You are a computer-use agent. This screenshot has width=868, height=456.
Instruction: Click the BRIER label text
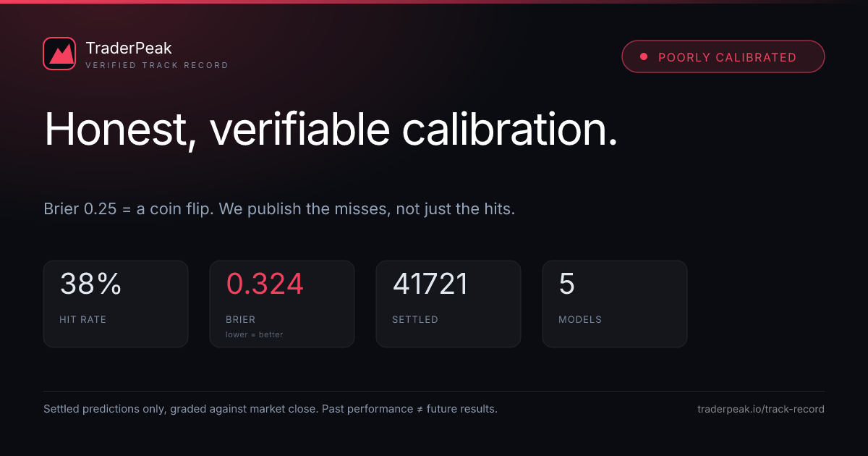[x=241, y=319]
